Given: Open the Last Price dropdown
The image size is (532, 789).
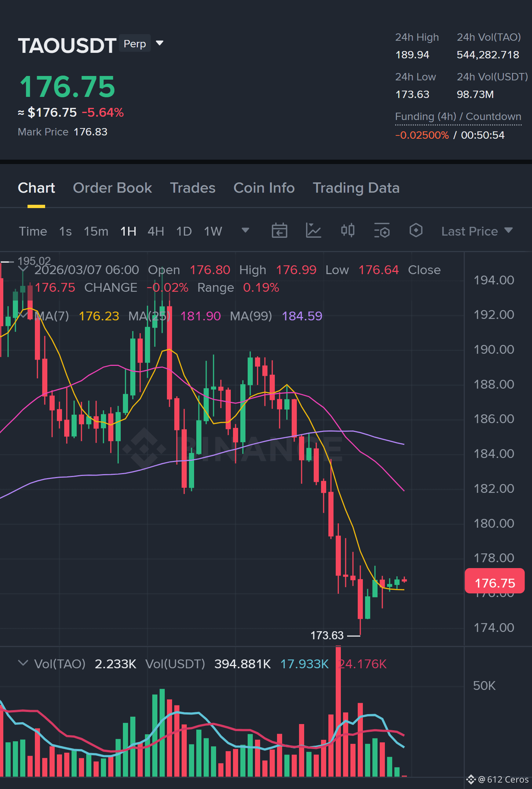Looking at the screenshot, I should tap(477, 231).
